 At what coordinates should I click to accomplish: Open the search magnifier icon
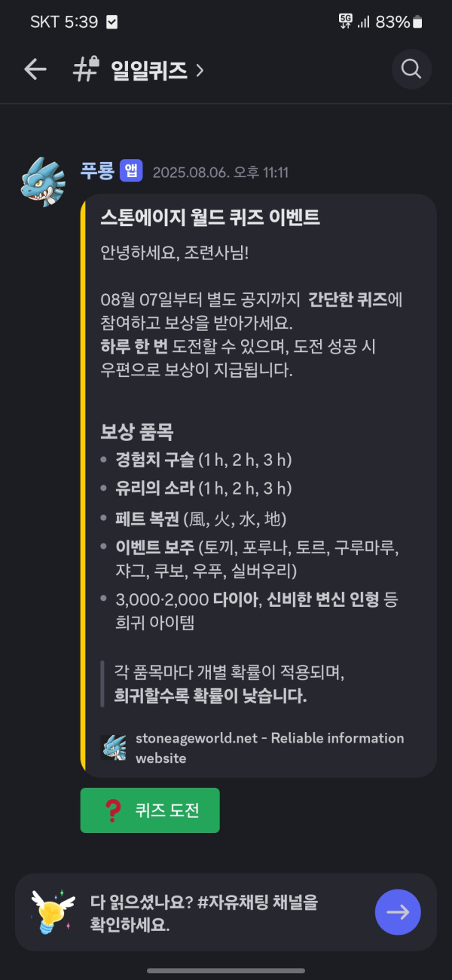coord(411,69)
